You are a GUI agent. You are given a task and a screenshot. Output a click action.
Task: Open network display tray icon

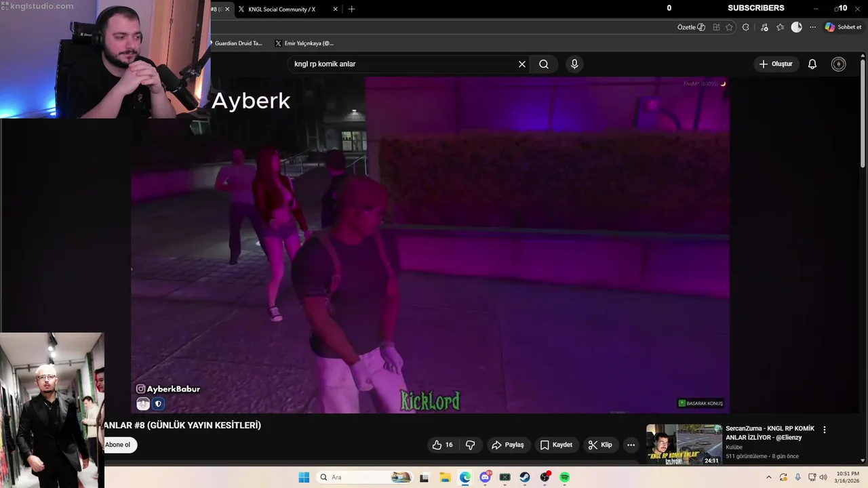pos(812,477)
